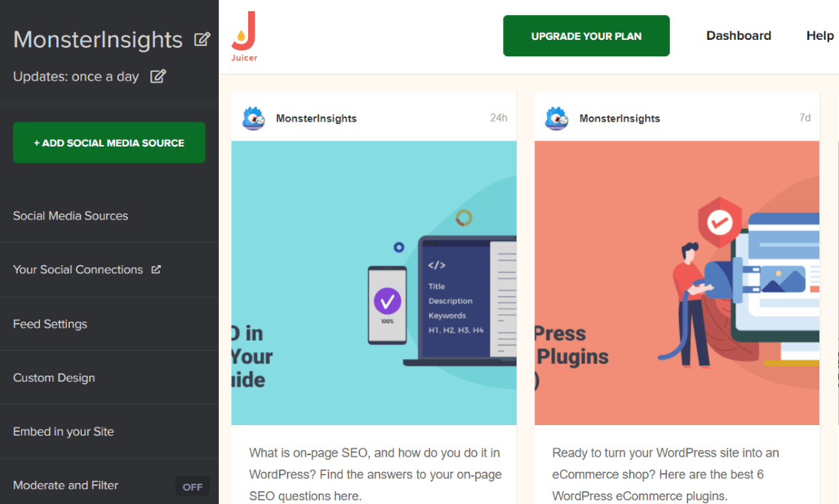This screenshot has height=504, width=839.
Task: Click the MonsterInsights avatar on the 7d post
Action: point(556,118)
